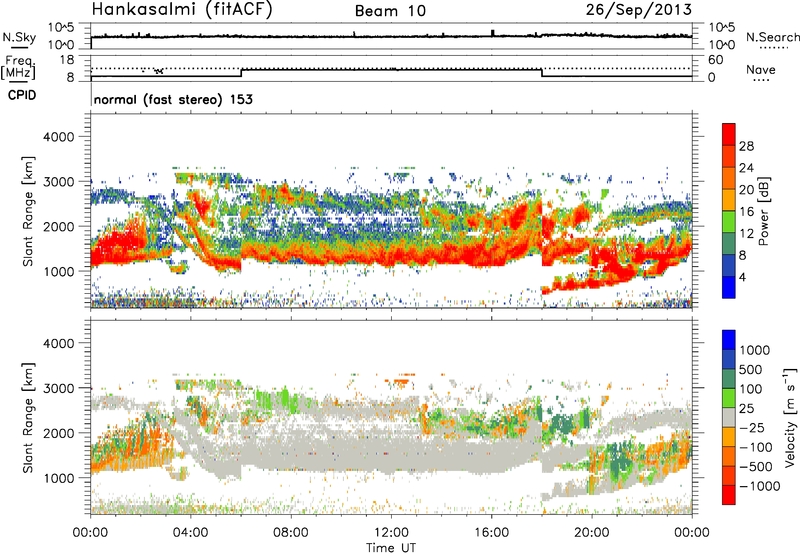
Task: Click the blue bottom segment of Power colorbar
Action: [x=730, y=290]
